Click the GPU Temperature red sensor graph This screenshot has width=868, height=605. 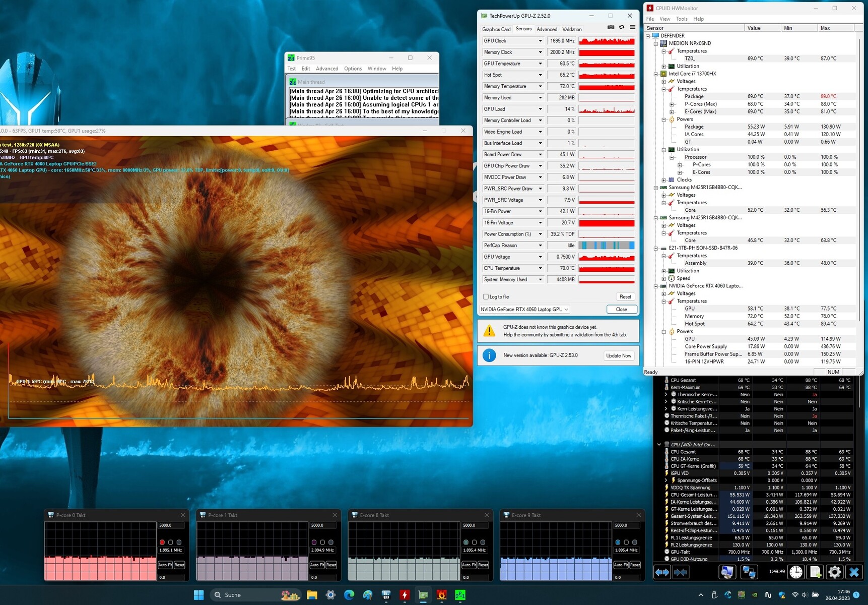click(x=607, y=64)
